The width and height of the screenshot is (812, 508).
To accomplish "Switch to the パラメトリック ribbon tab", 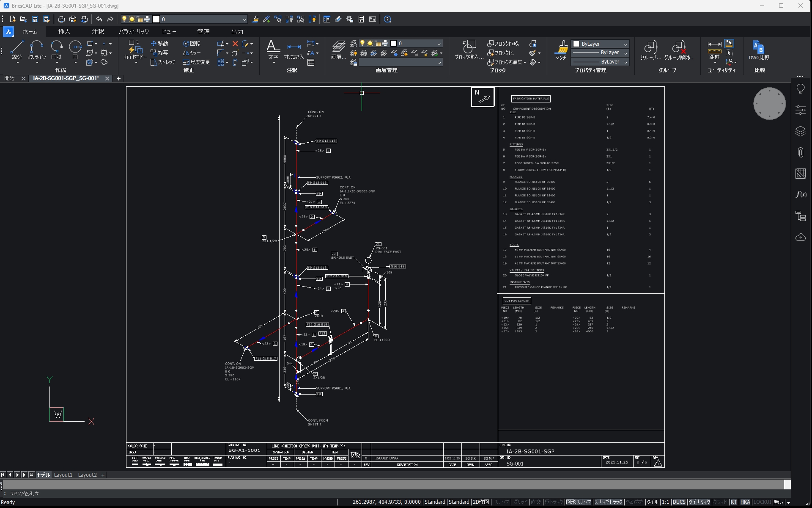I will pos(133,31).
